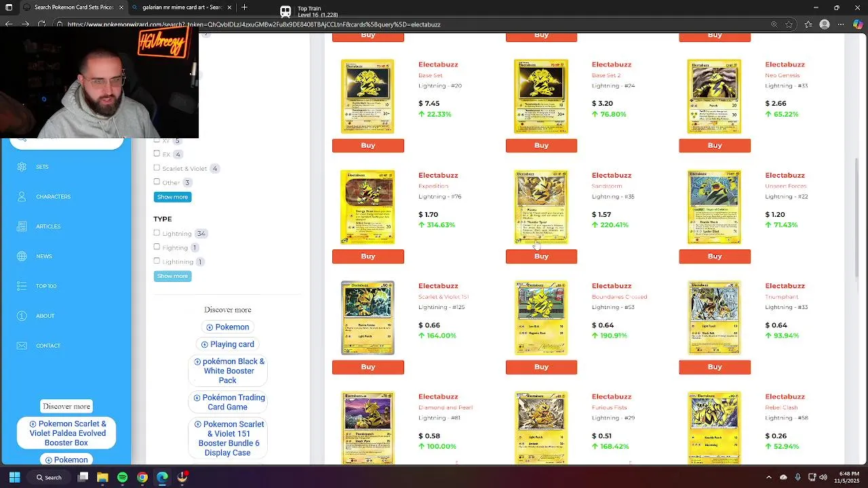Viewport: 868px width, 488px height.
Task: Open the Copilot icon in the browser toolbar
Action: tap(859, 24)
